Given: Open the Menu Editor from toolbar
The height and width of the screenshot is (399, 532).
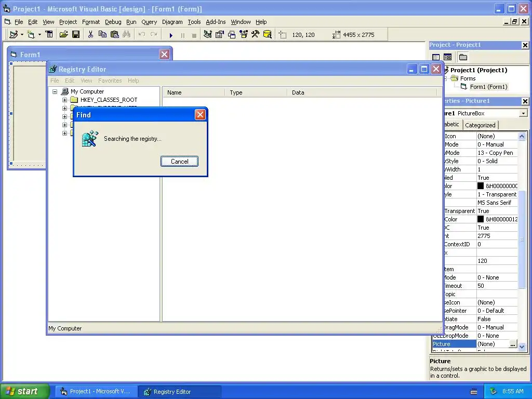Looking at the screenshot, I should pyautogui.click(x=49, y=34).
